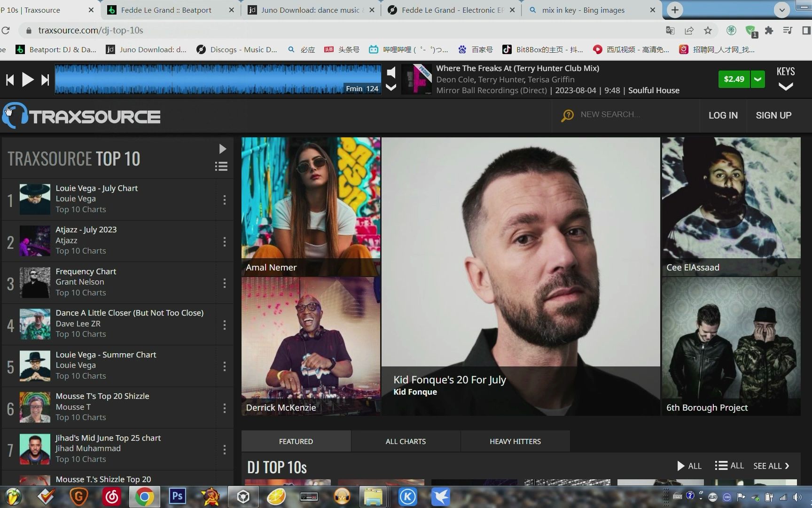Open options menu for Atjazz - July 2023
Image resolution: width=812 pixels, height=508 pixels.
click(x=225, y=241)
